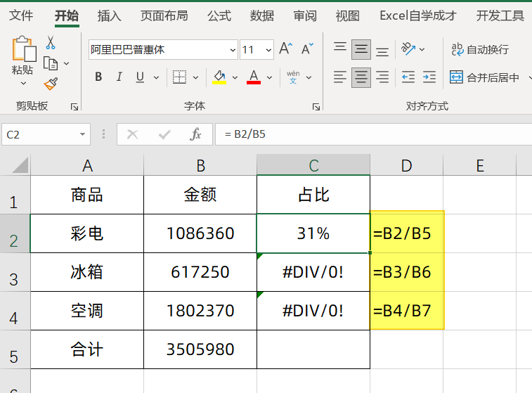This screenshot has width=532, height=393.
Task: Select cell C3 showing first #DIV/0!
Action: pyautogui.click(x=313, y=272)
